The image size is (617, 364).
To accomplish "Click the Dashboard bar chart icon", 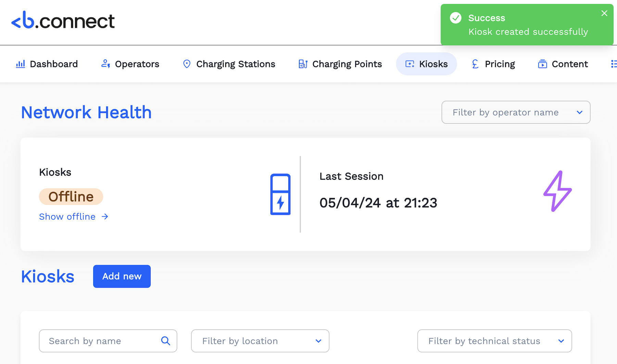I will pyautogui.click(x=21, y=64).
